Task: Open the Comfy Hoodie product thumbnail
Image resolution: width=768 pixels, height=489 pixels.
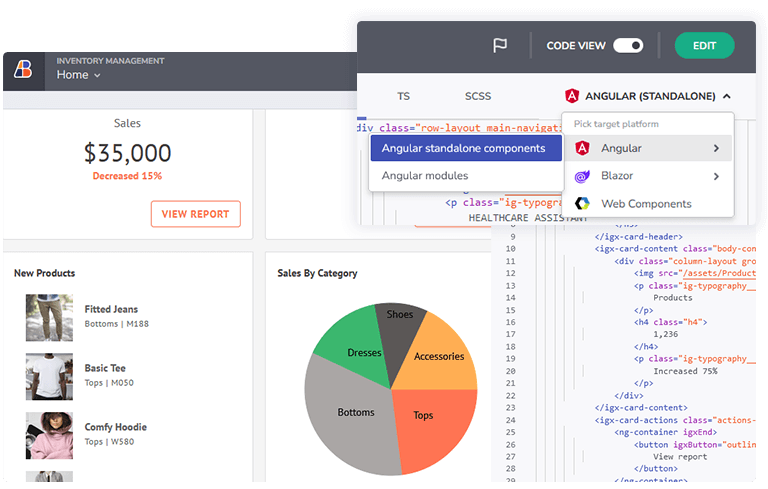Action: (x=49, y=436)
